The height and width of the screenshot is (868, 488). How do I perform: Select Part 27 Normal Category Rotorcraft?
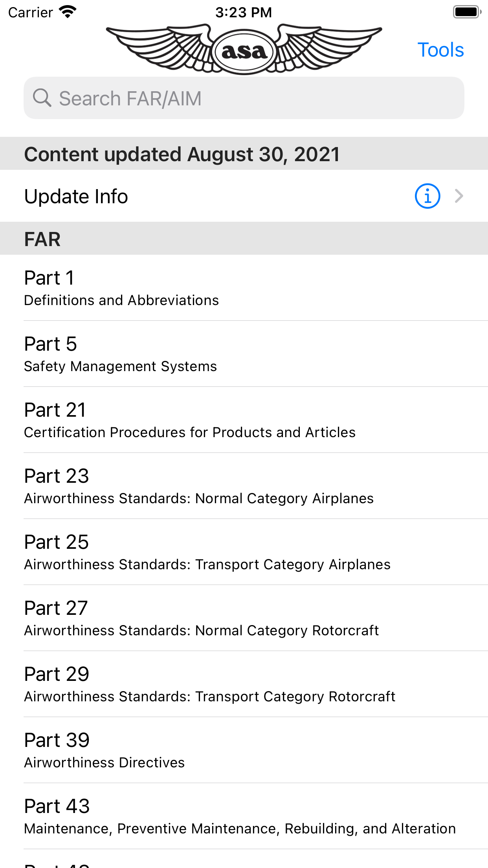(x=244, y=618)
